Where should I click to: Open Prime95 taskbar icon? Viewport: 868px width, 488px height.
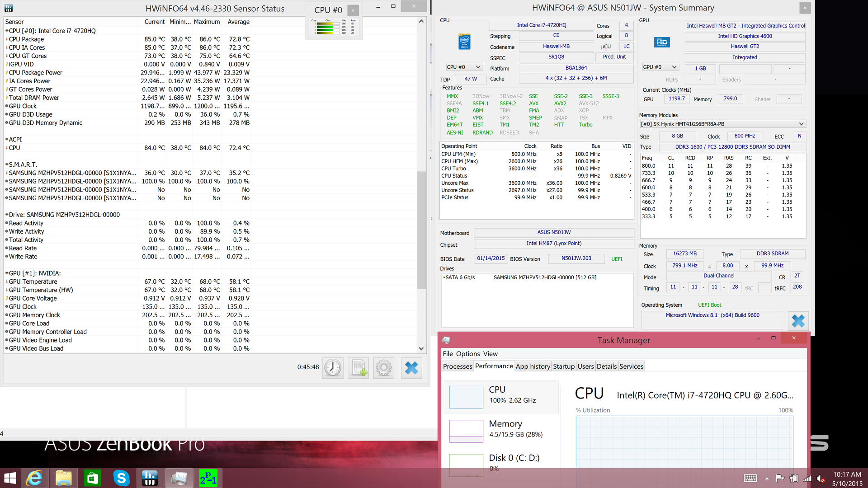coord(208,478)
